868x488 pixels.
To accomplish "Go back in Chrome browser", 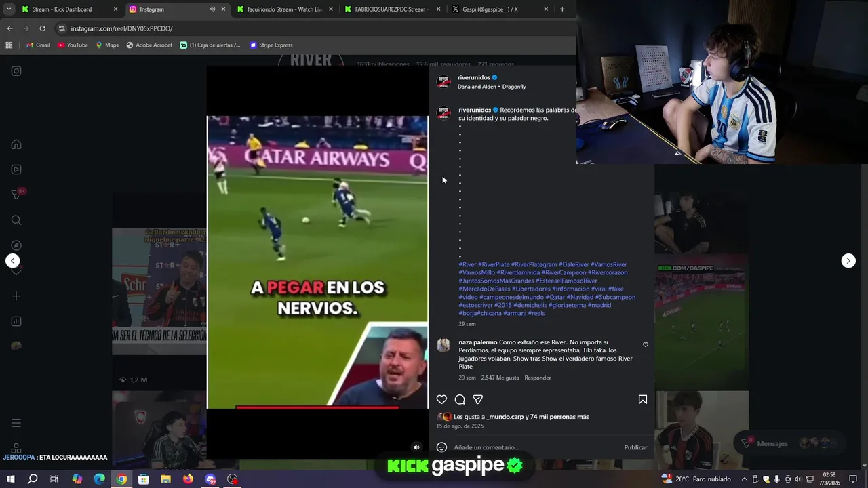I will (x=9, y=28).
